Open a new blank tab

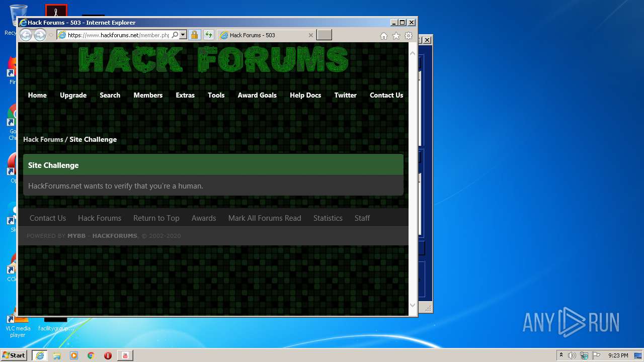(x=324, y=35)
